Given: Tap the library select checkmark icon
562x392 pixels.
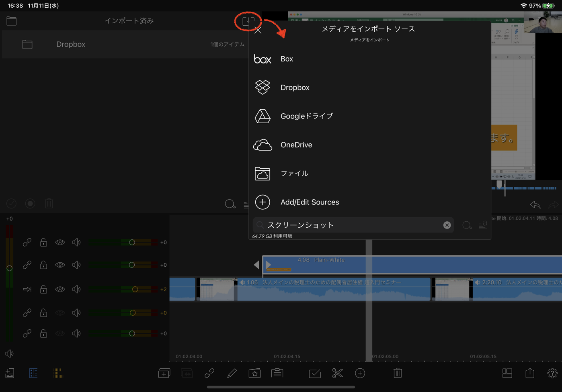Looking at the screenshot, I should tap(11, 204).
